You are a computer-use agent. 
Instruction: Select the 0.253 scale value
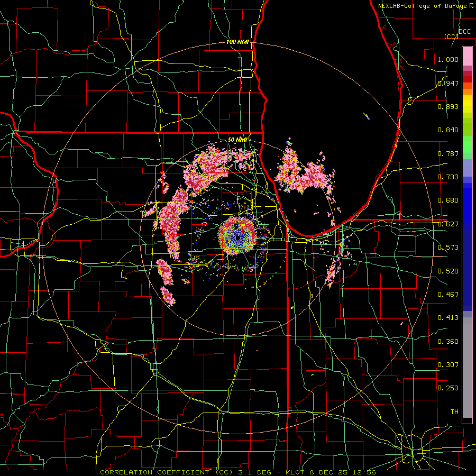pos(448,388)
